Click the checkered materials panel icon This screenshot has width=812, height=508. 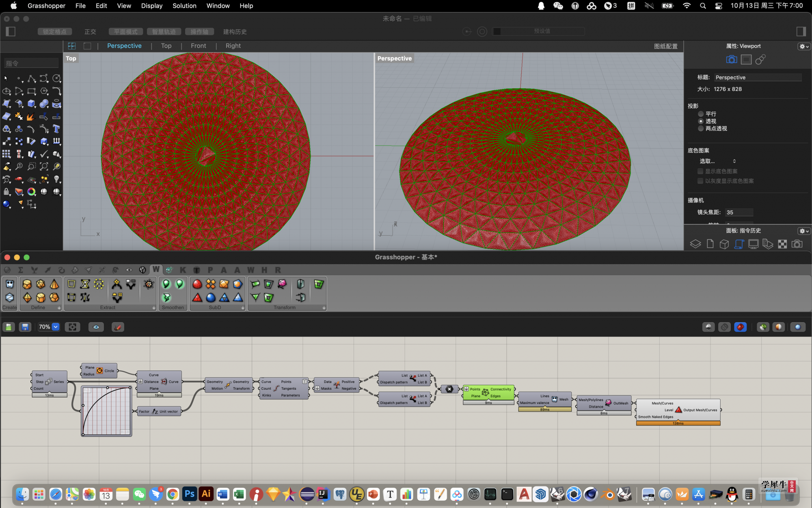[x=782, y=244]
